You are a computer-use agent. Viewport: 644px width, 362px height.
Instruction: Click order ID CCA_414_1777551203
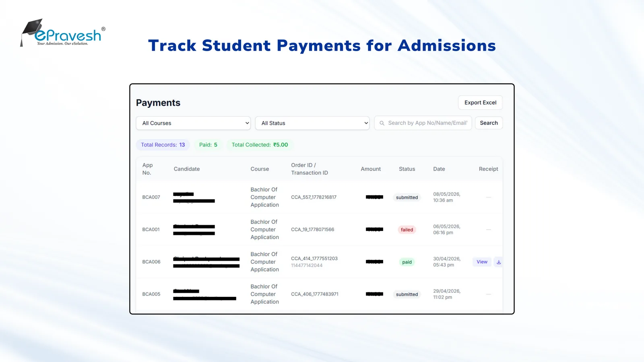pyautogui.click(x=314, y=259)
